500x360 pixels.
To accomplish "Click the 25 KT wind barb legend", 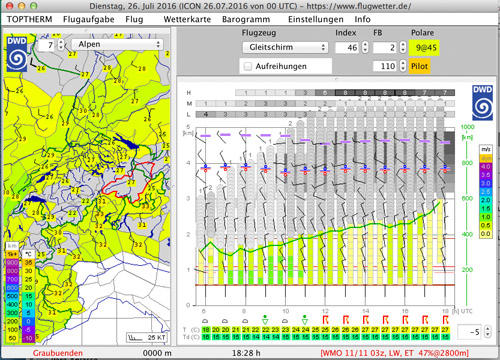I will (146, 337).
